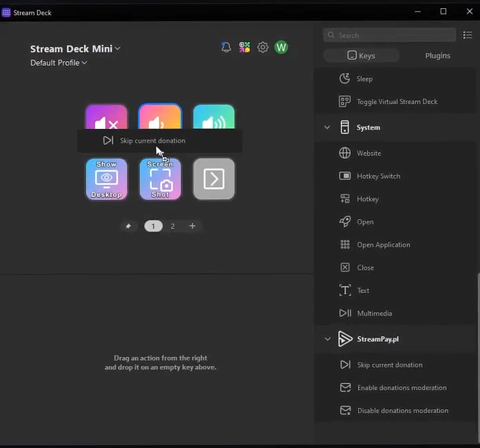Open the green W user avatar
480x448 pixels.
click(x=281, y=47)
